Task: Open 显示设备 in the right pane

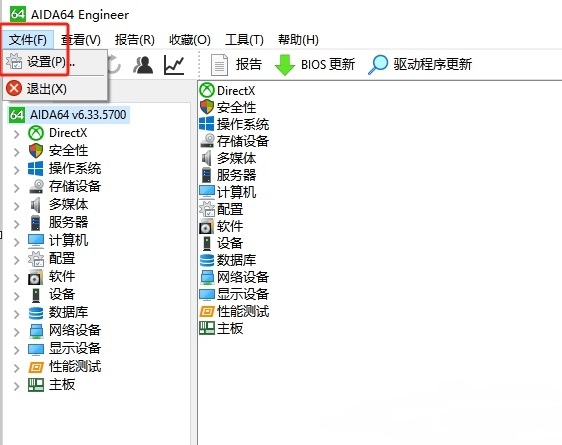Action: tap(234, 294)
